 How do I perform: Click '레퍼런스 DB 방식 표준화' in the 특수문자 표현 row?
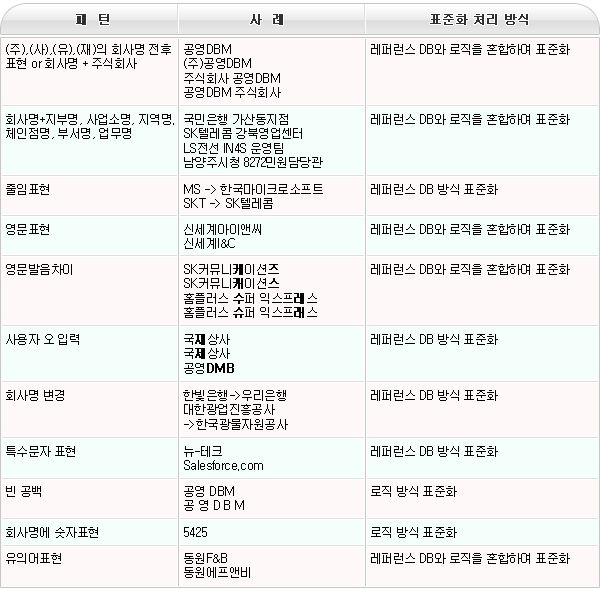[x=434, y=451]
